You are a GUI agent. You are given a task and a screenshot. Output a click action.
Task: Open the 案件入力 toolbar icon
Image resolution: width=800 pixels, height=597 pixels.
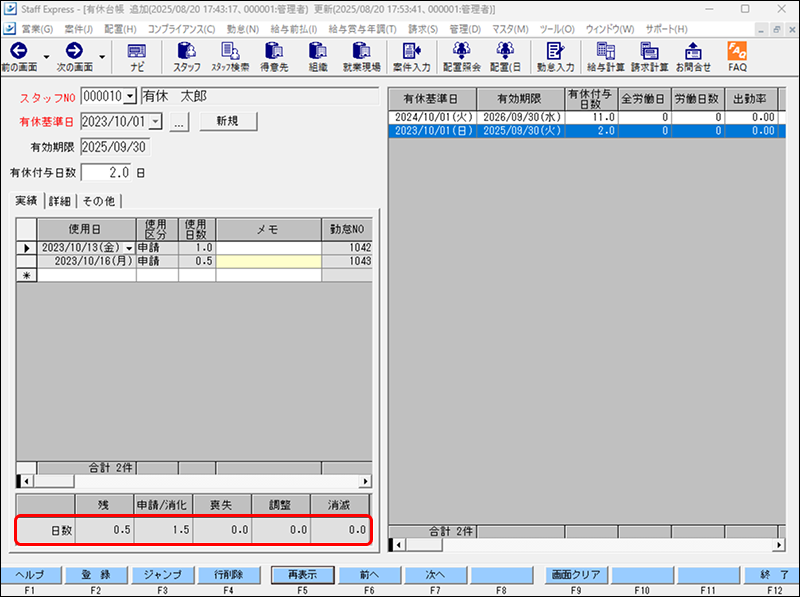[x=412, y=56]
